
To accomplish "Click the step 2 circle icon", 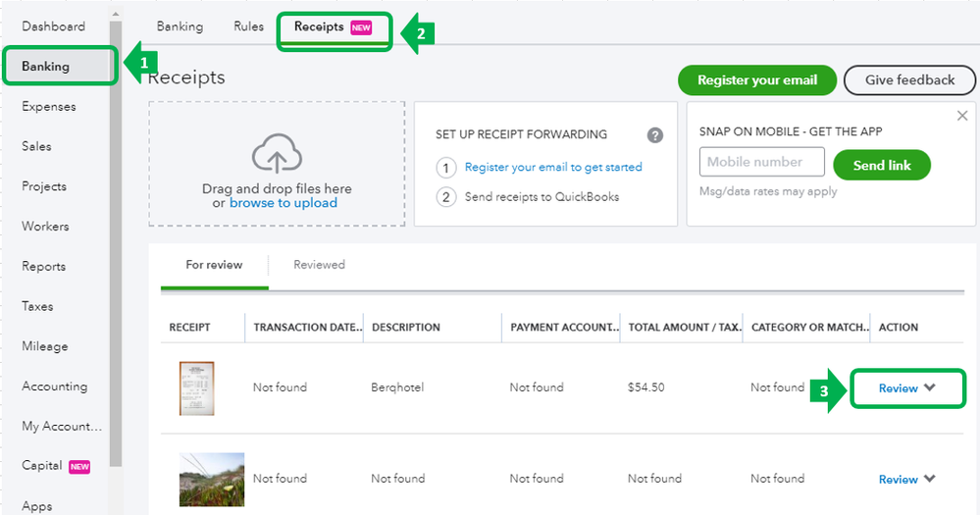I will [445, 197].
